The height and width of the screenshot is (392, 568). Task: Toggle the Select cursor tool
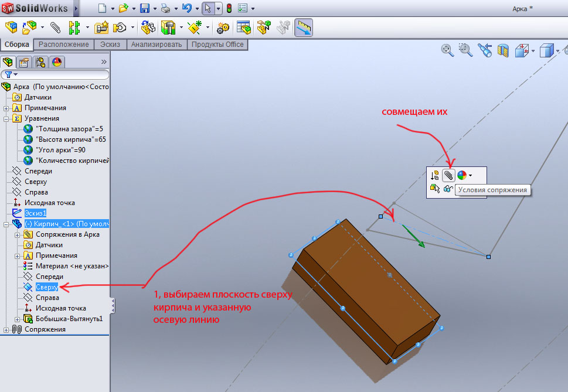click(x=208, y=8)
